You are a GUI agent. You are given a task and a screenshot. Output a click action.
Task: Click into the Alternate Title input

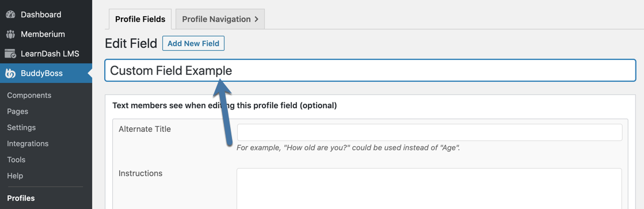(x=429, y=132)
